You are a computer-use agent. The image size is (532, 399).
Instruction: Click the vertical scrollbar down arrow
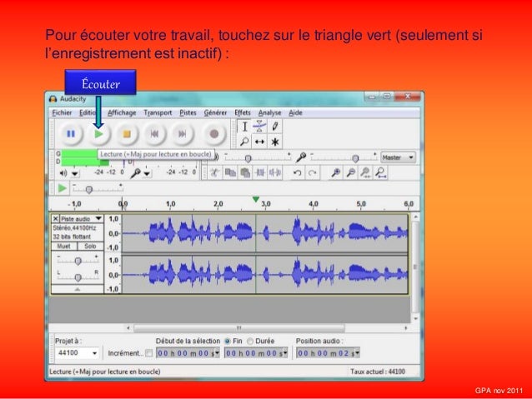(x=415, y=319)
